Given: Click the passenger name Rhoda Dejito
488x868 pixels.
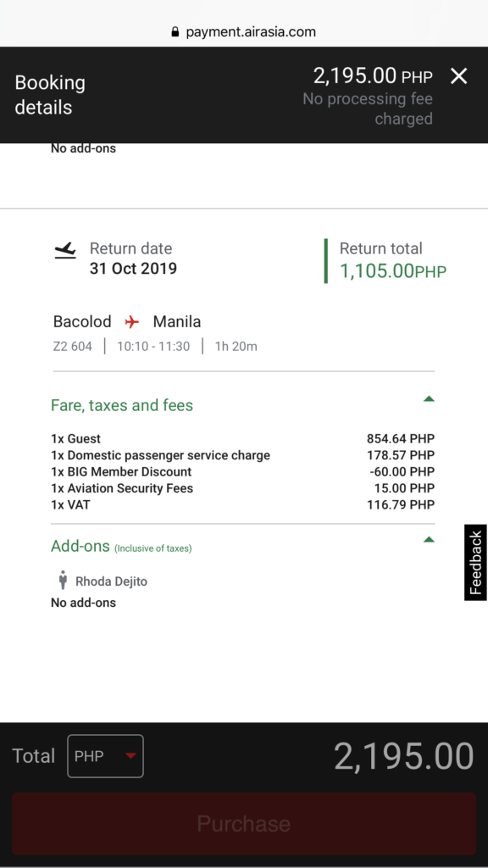Looking at the screenshot, I should pos(111,581).
